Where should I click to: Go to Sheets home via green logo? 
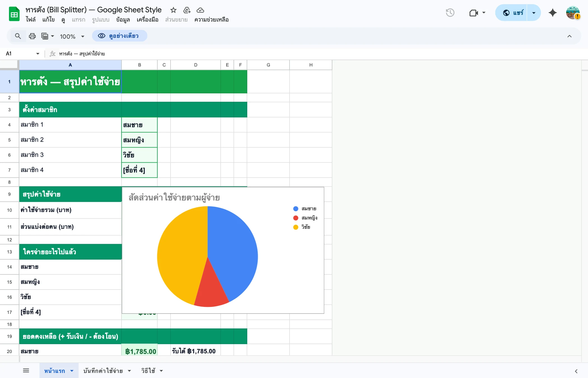tap(13, 13)
